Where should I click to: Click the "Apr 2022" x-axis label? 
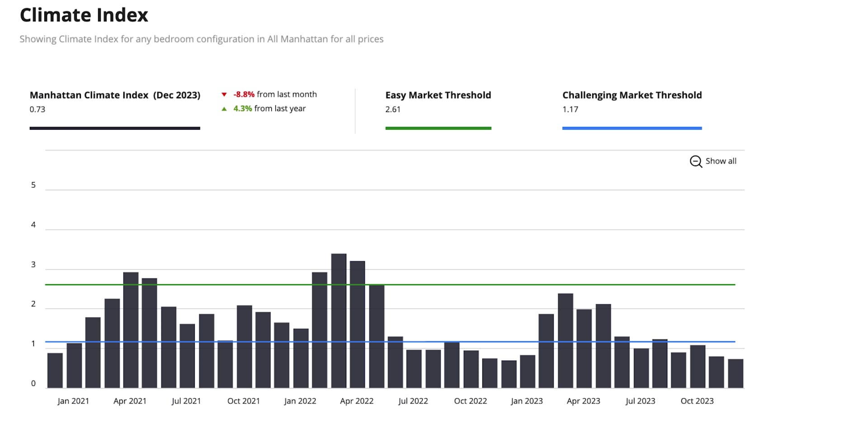click(357, 401)
